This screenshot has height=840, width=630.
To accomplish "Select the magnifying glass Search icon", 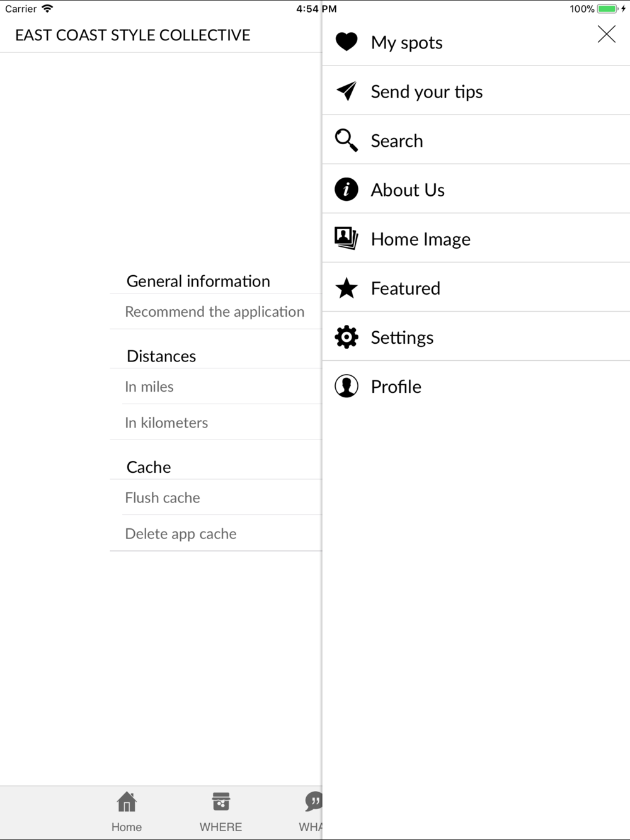I will click(346, 140).
